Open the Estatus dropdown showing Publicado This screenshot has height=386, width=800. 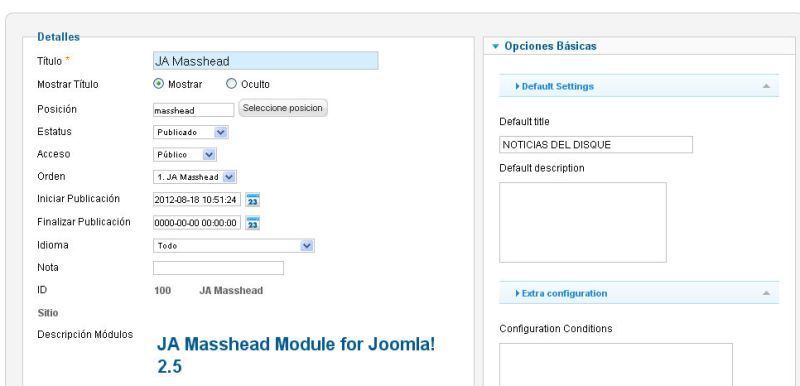[x=190, y=132]
